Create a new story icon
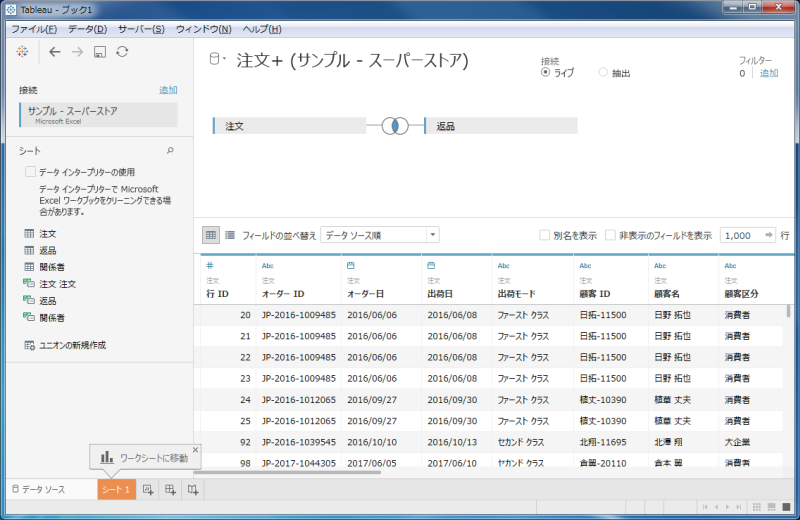Viewport: 800px width, 520px height. click(x=193, y=490)
